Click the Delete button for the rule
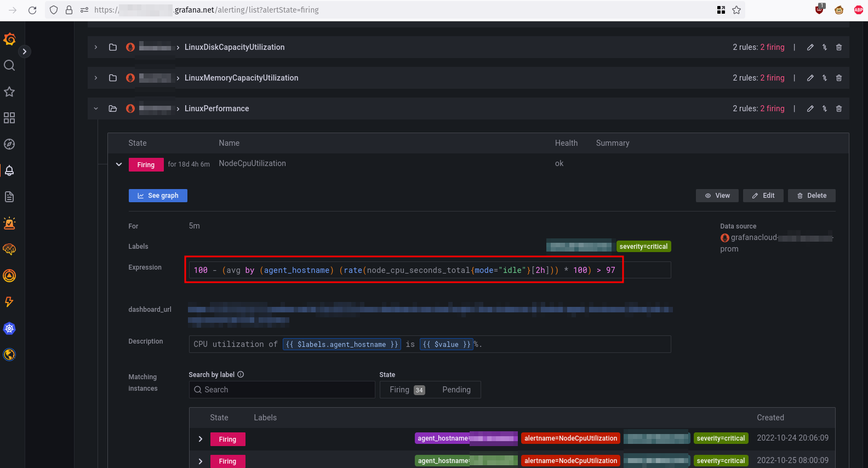This screenshot has height=468, width=868. [812, 196]
